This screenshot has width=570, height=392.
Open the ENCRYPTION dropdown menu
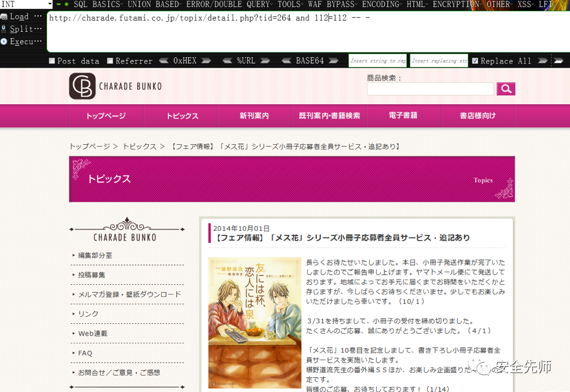458,4
